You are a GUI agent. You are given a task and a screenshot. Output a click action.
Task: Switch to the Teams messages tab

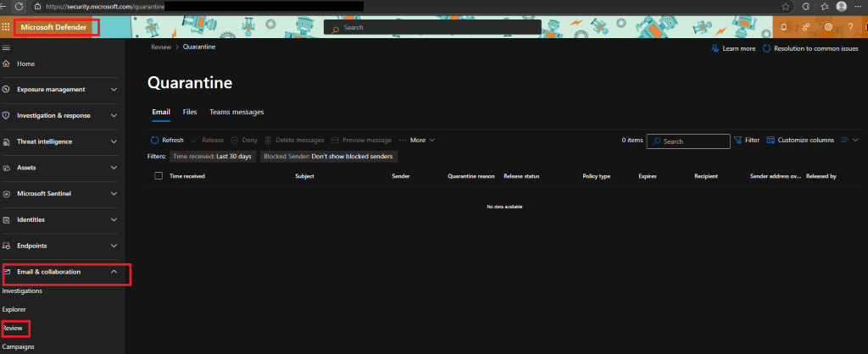(x=236, y=112)
